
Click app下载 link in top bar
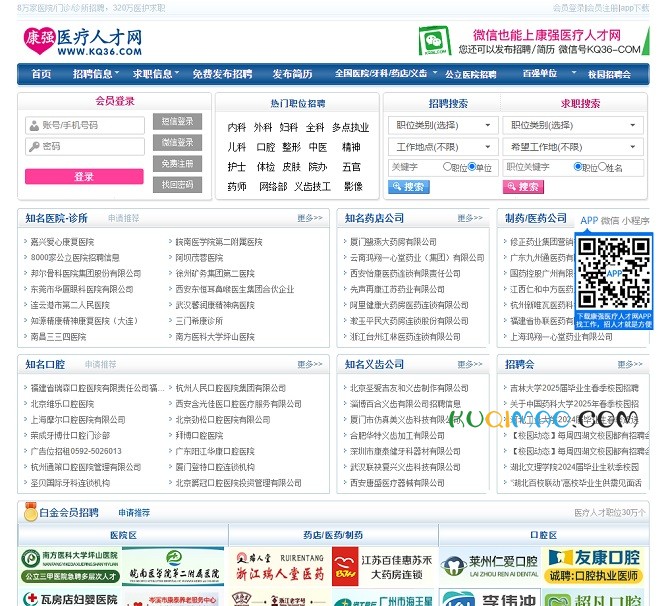point(635,8)
